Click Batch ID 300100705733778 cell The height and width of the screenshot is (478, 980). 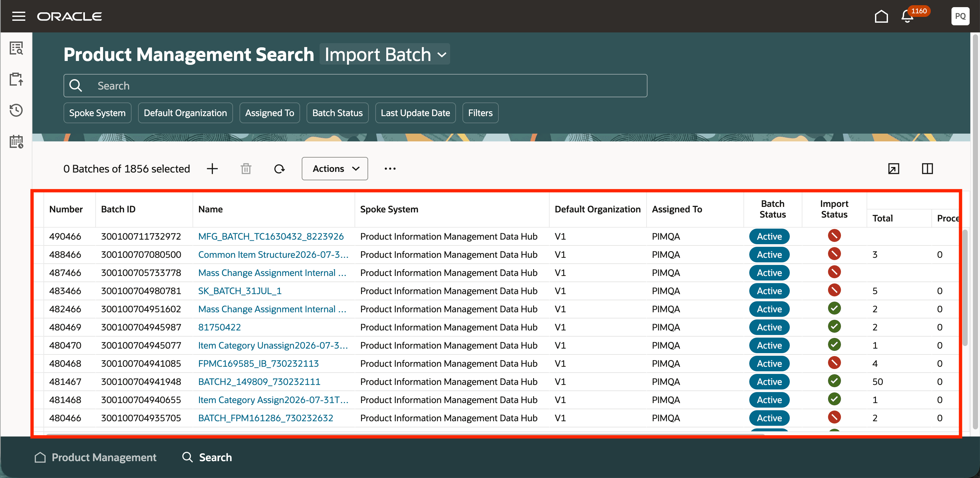pos(141,273)
